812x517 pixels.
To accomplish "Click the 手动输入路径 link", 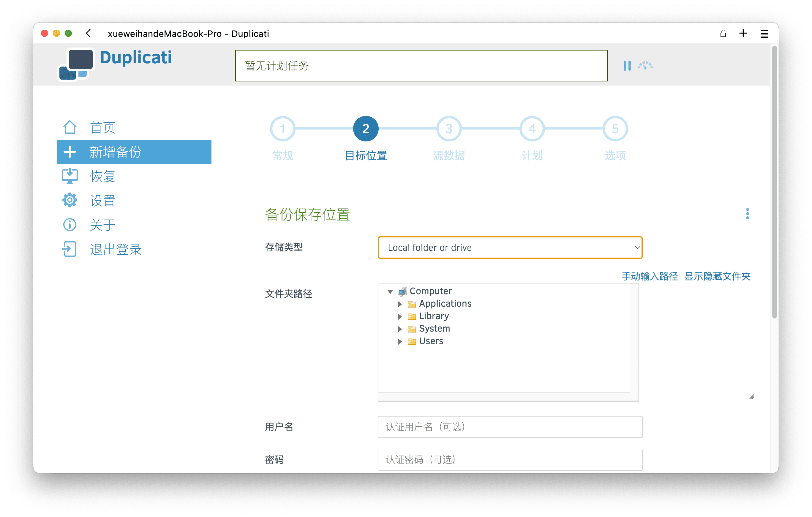I will (x=650, y=276).
